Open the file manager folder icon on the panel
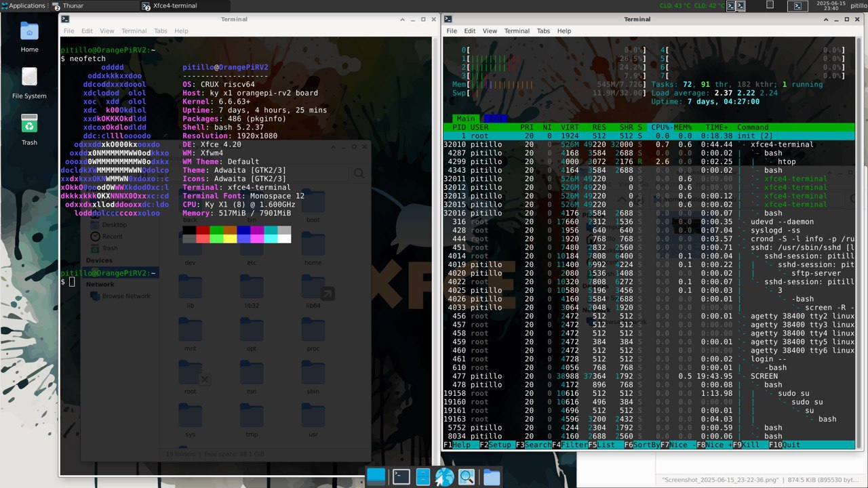 coord(491,476)
